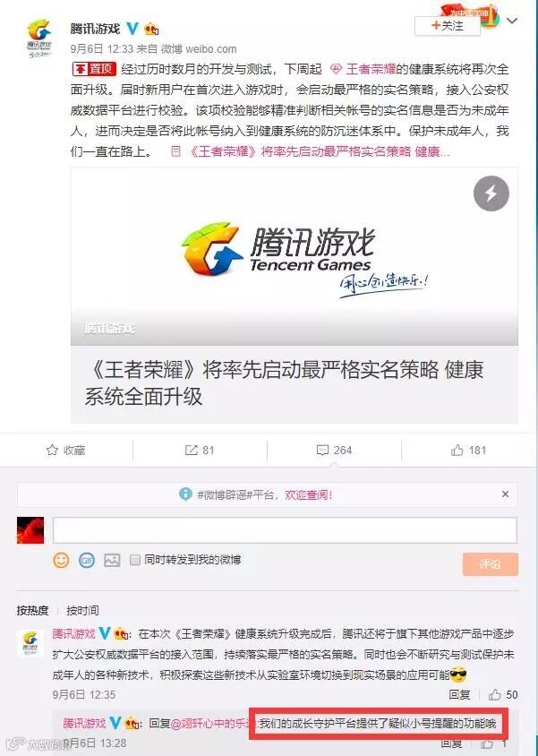Viewport: 538px width, 756px height.
Task: Open the 王者荣耀 super topic link
Action: point(363,69)
